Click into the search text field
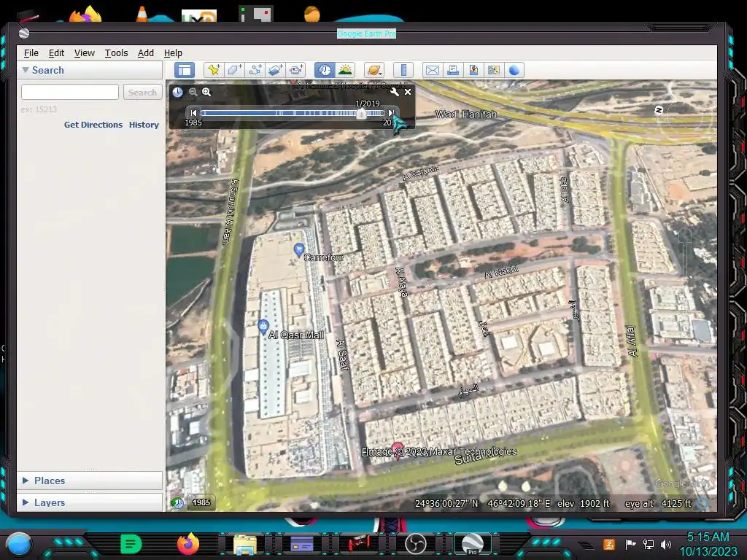The image size is (747, 560). pos(70,92)
